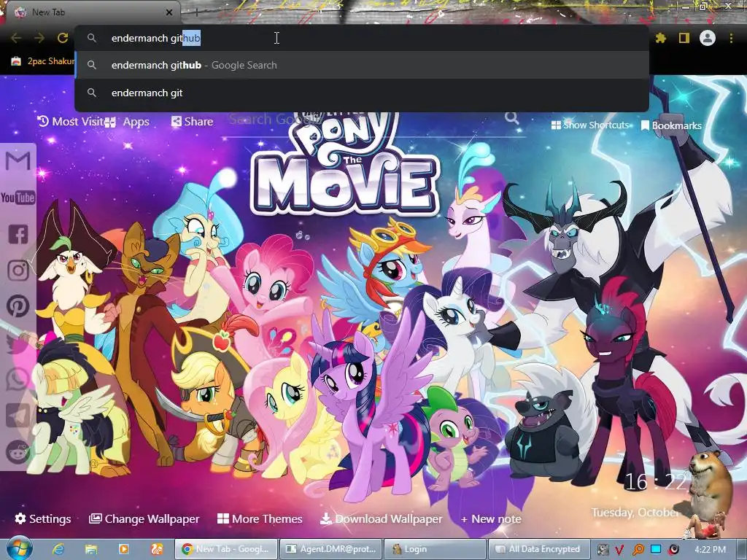Screen dimensions: 747x560
Task: Go forward with the browser forward arrow
Action: pos(39,38)
